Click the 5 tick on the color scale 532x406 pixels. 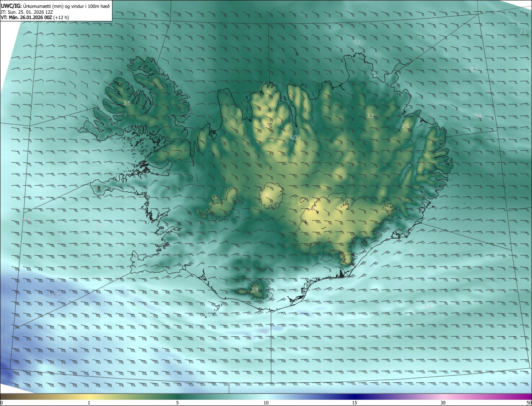(x=177, y=403)
